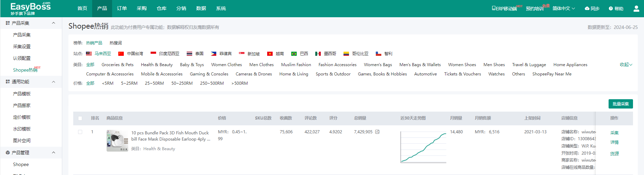Select the Thailand flag site
The width and height of the screenshot is (644, 175).
click(x=189, y=54)
